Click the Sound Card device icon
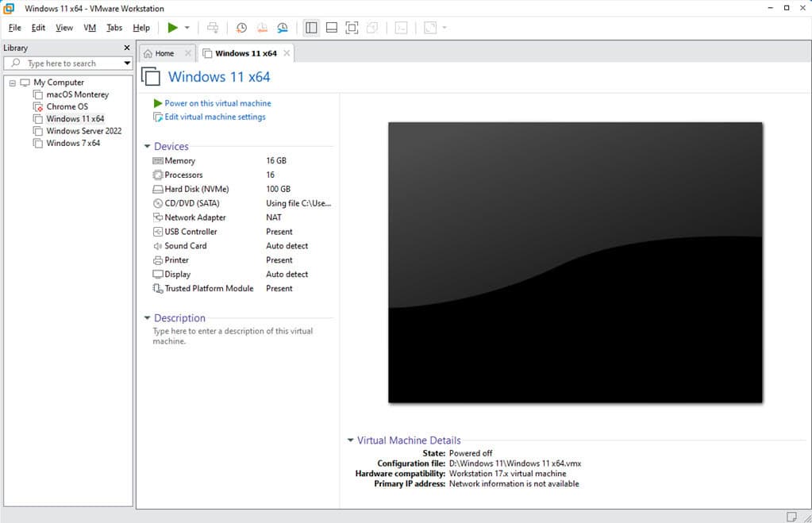812x523 pixels. click(158, 246)
